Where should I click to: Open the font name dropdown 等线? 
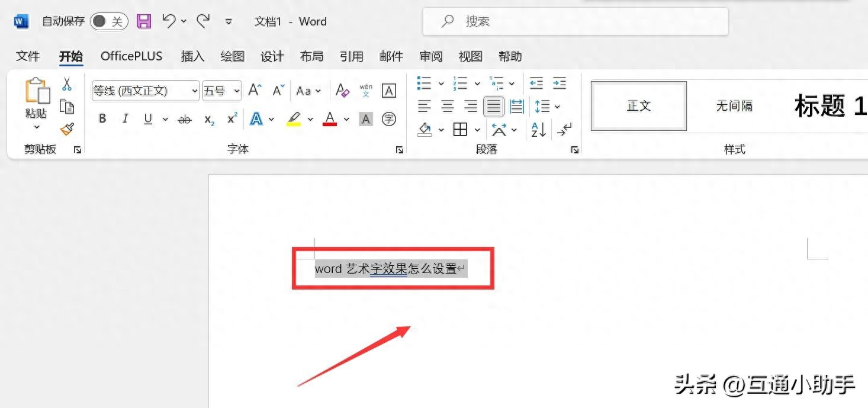click(x=145, y=91)
